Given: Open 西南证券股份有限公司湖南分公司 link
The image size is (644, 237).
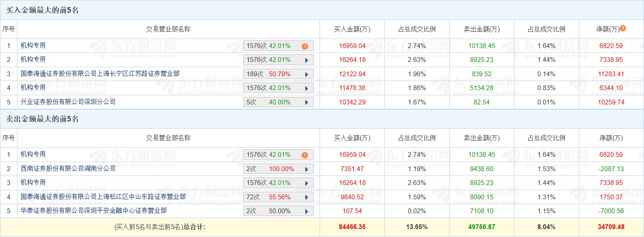Looking at the screenshot, I should pos(68,169).
